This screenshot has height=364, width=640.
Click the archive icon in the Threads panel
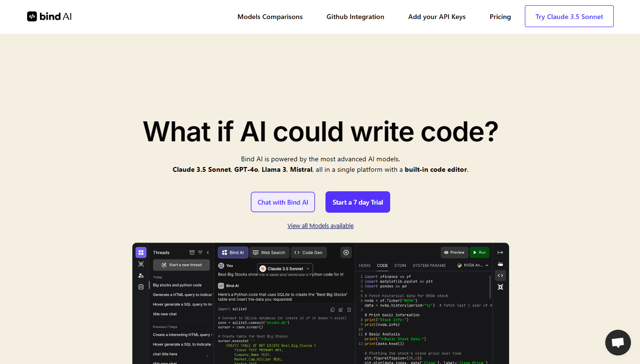coord(192,252)
